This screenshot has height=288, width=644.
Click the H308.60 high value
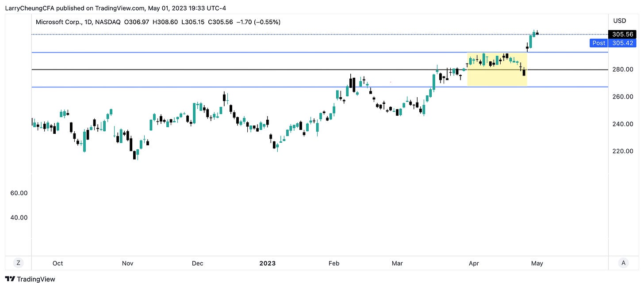(x=166, y=22)
